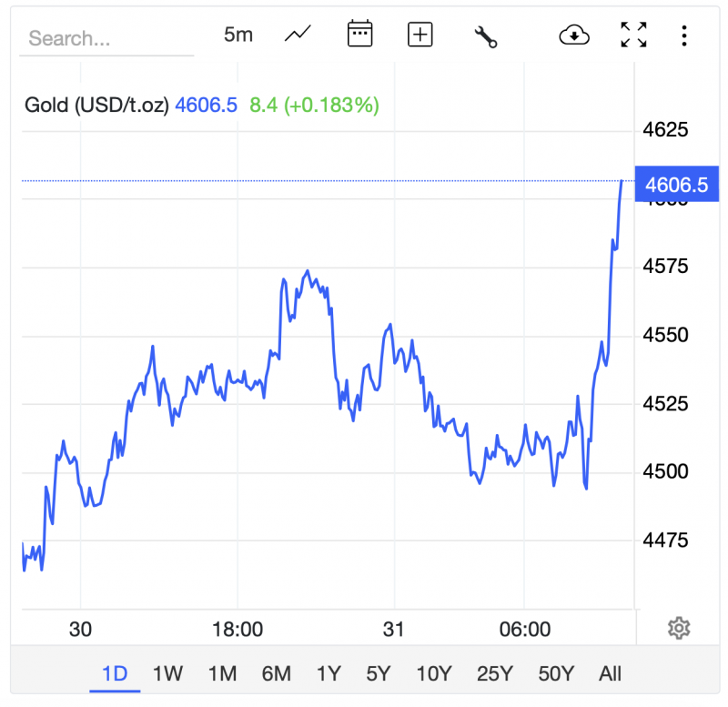728x707 pixels.
Task: Click the cloud download icon
Action: pos(574,35)
